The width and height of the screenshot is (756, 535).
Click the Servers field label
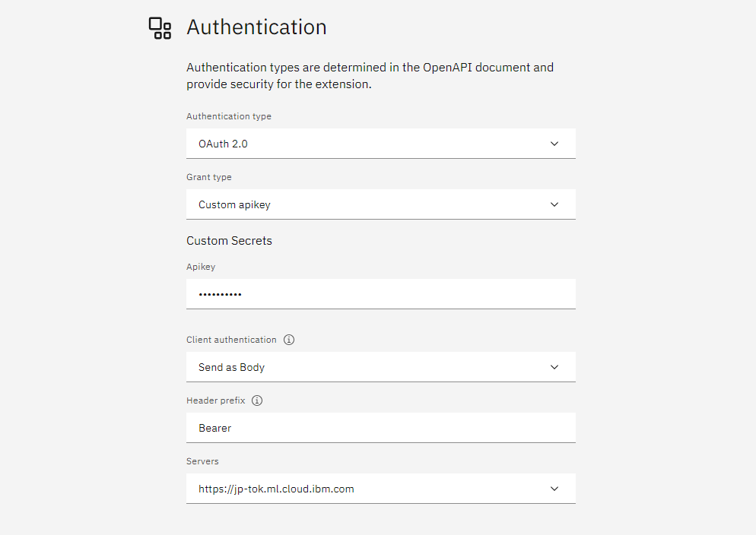[x=202, y=461]
